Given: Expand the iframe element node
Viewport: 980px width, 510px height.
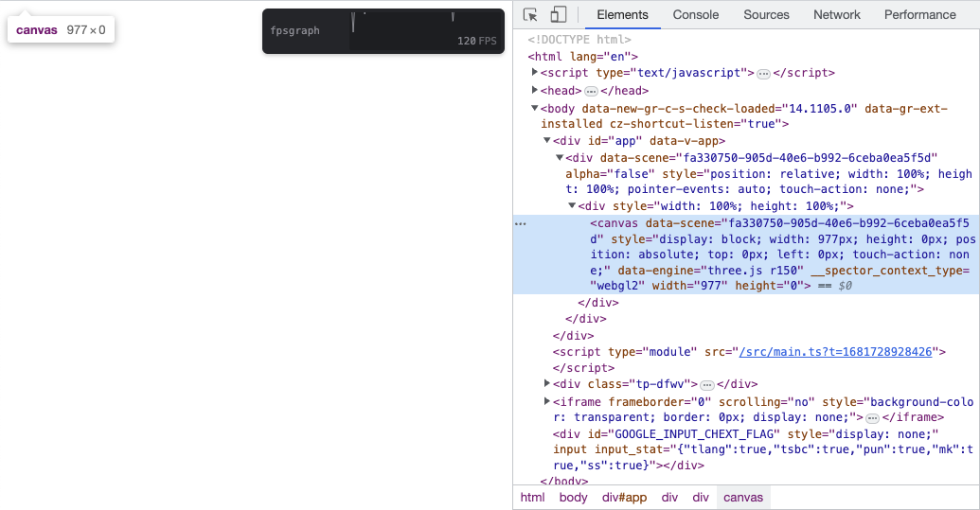Looking at the screenshot, I should click(547, 402).
